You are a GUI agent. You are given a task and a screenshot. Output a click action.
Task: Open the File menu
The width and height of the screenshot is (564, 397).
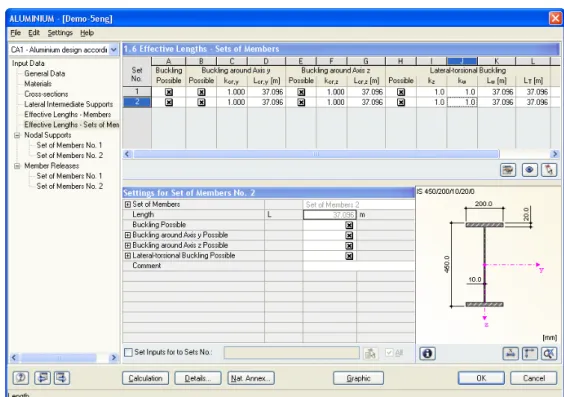coord(15,33)
